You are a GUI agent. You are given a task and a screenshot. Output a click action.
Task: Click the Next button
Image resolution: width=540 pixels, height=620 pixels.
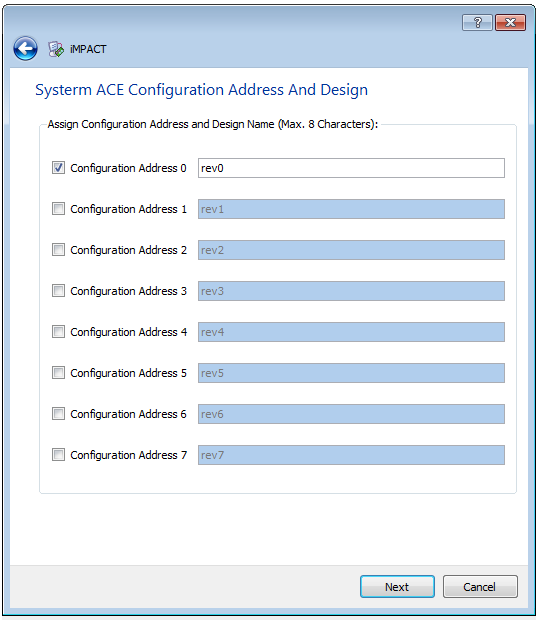click(397, 586)
